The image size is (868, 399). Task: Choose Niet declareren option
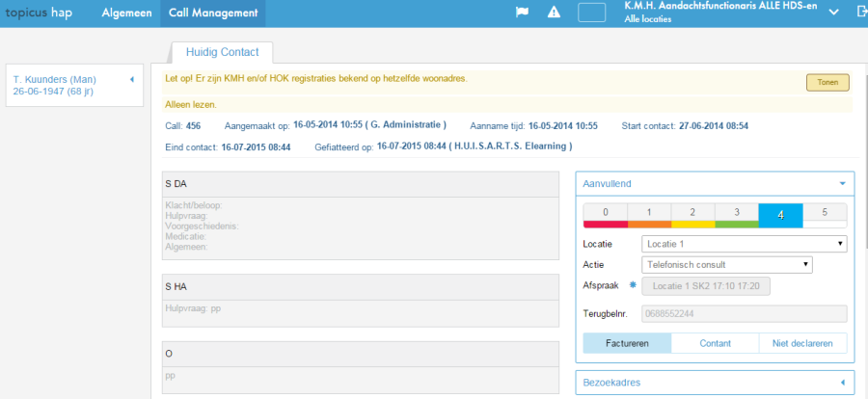coord(802,343)
